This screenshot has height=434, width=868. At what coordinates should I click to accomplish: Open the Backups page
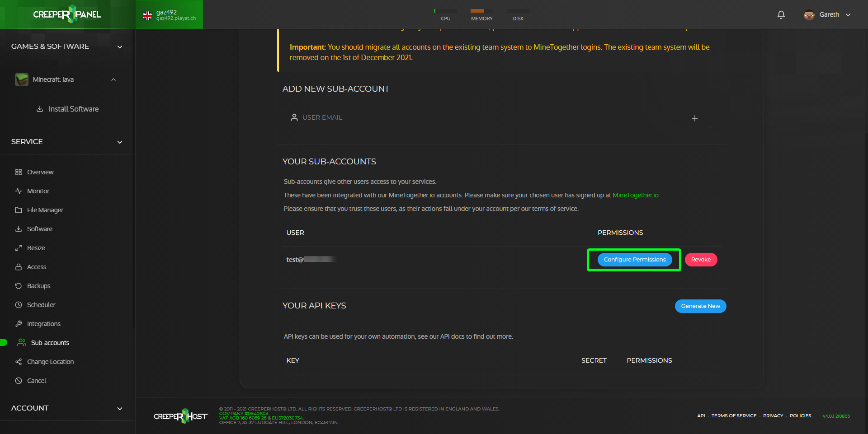pyautogui.click(x=38, y=286)
